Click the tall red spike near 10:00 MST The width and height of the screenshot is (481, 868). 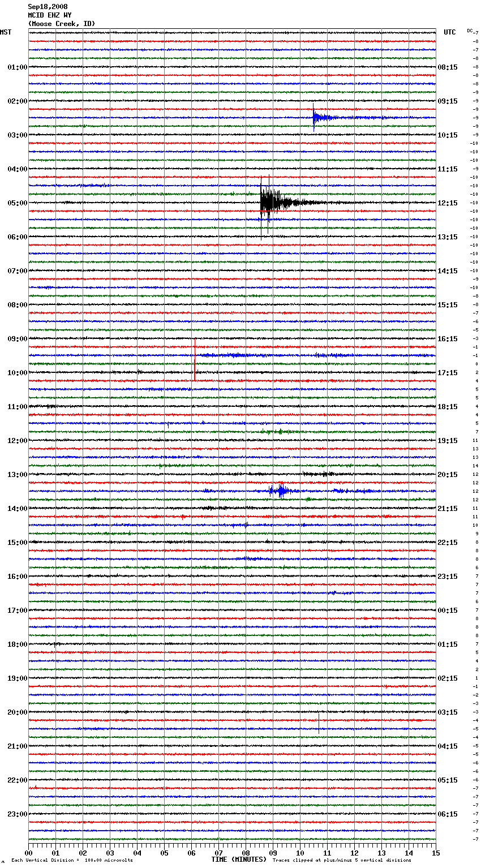click(195, 359)
